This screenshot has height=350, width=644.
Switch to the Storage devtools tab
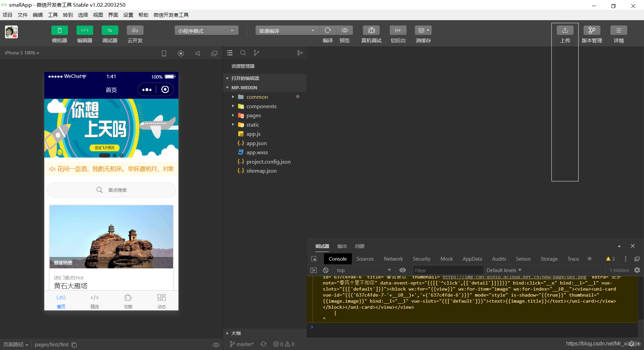point(549,259)
